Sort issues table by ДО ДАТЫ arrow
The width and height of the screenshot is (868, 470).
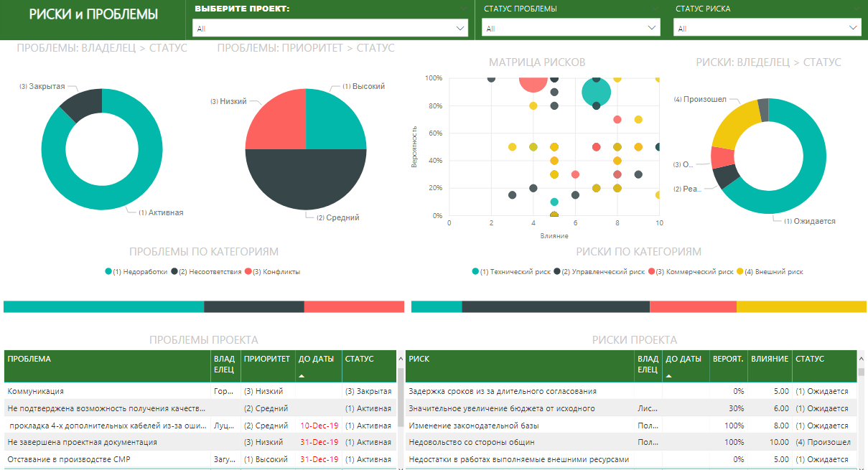click(x=302, y=376)
